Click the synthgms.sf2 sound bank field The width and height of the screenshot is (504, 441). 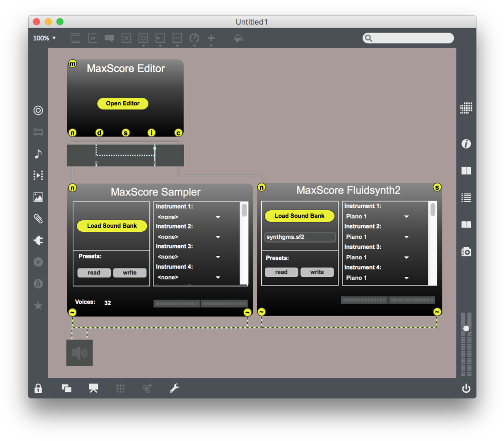point(300,237)
